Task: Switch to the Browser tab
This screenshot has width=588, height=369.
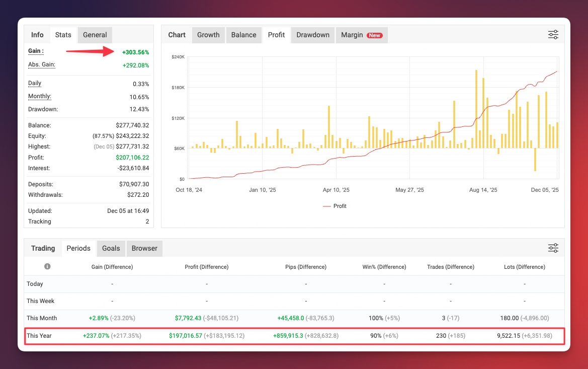Action: [x=144, y=248]
